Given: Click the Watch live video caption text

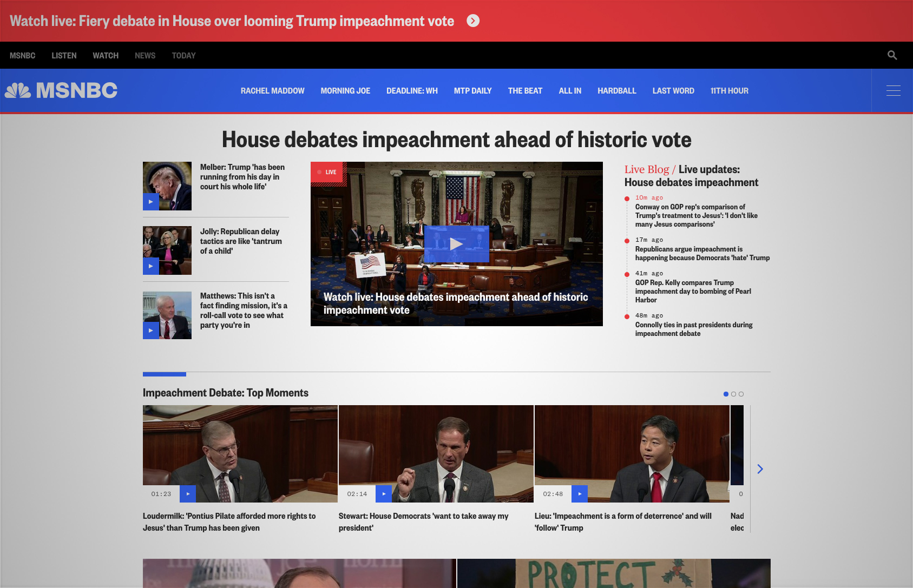Looking at the screenshot, I should point(456,303).
